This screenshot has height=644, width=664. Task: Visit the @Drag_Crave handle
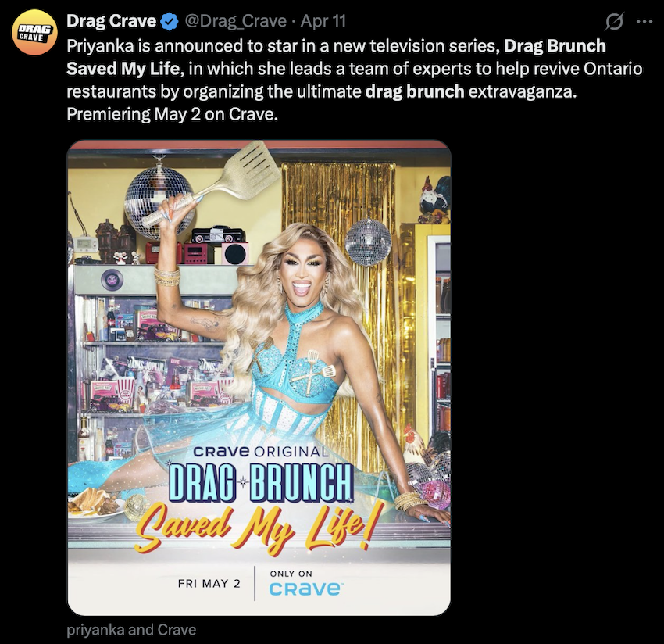(235, 21)
